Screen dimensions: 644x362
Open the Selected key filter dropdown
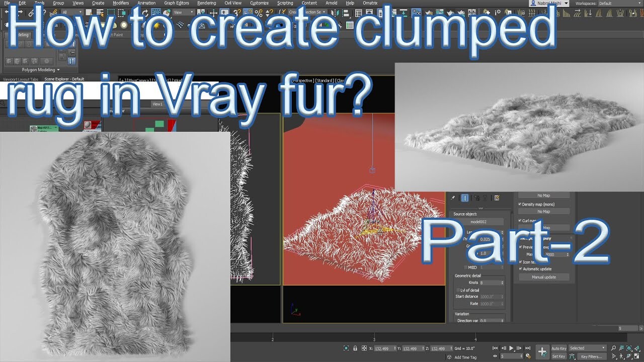tap(587, 347)
